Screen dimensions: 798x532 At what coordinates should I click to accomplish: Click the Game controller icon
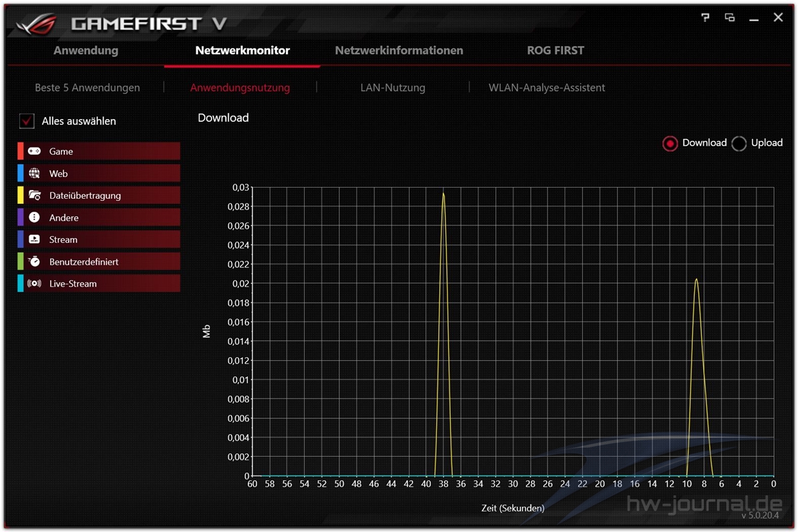coord(34,152)
